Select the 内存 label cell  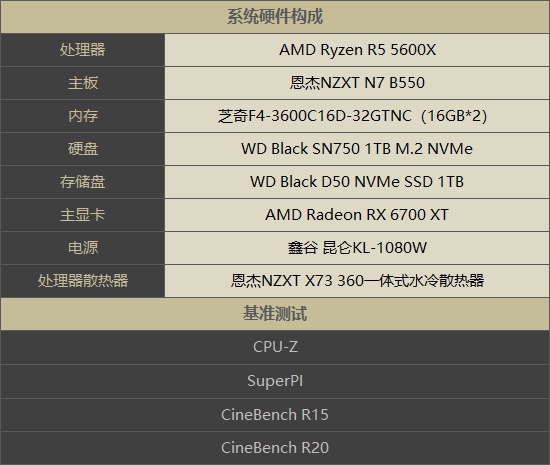click(83, 116)
